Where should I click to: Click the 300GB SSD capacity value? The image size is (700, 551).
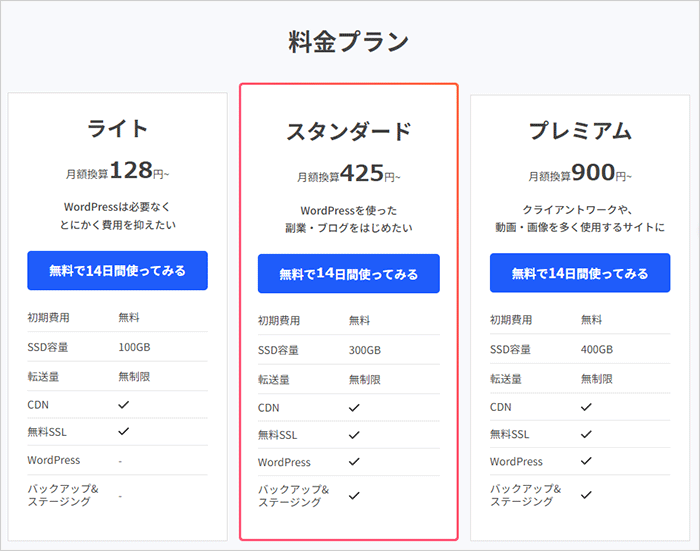(365, 350)
